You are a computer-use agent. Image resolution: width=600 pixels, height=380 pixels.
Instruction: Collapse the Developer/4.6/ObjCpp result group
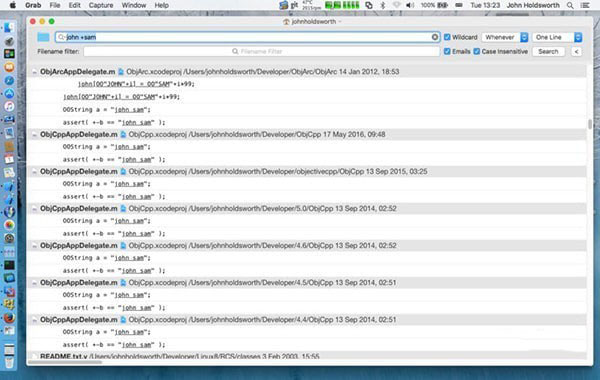click(34, 245)
